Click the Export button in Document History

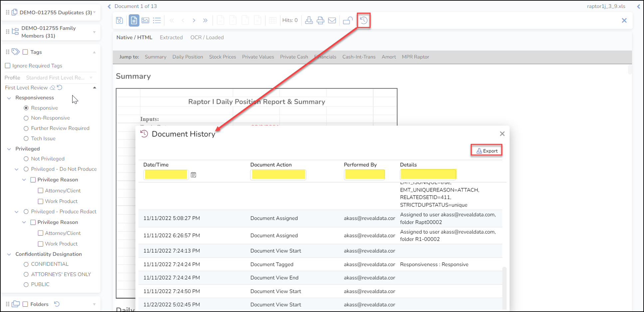click(x=486, y=151)
